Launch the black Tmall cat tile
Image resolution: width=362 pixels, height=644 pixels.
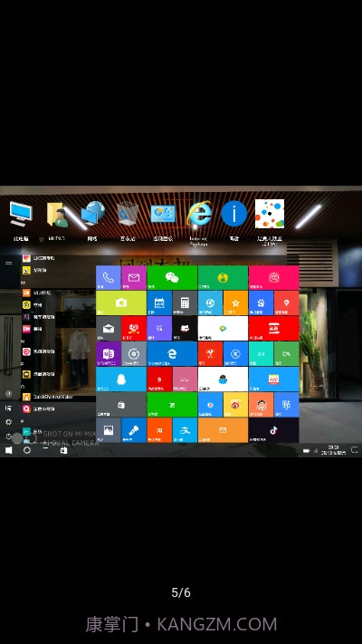[x=185, y=329]
